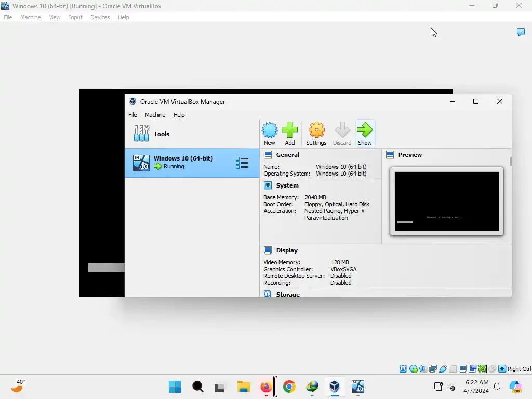Image resolution: width=532 pixels, height=399 pixels.
Task: Click the green CPU status icon
Action: pos(483,369)
